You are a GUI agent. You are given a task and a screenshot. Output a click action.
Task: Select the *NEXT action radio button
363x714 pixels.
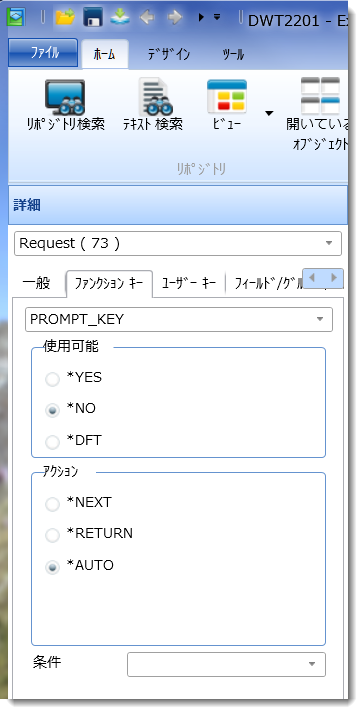coord(52,504)
